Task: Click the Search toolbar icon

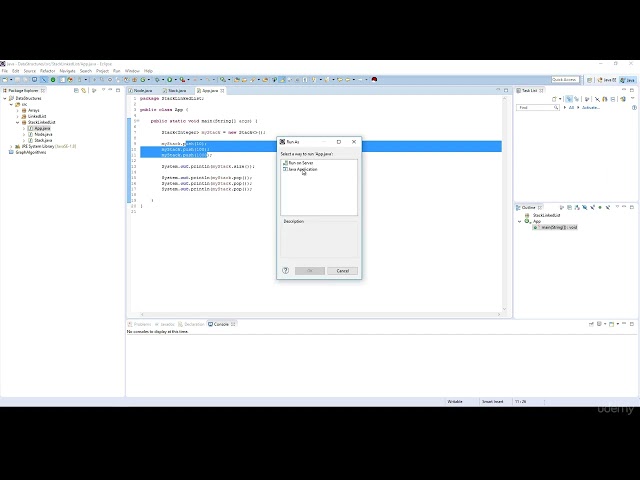Action: pyautogui.click(x=253, y=80)
